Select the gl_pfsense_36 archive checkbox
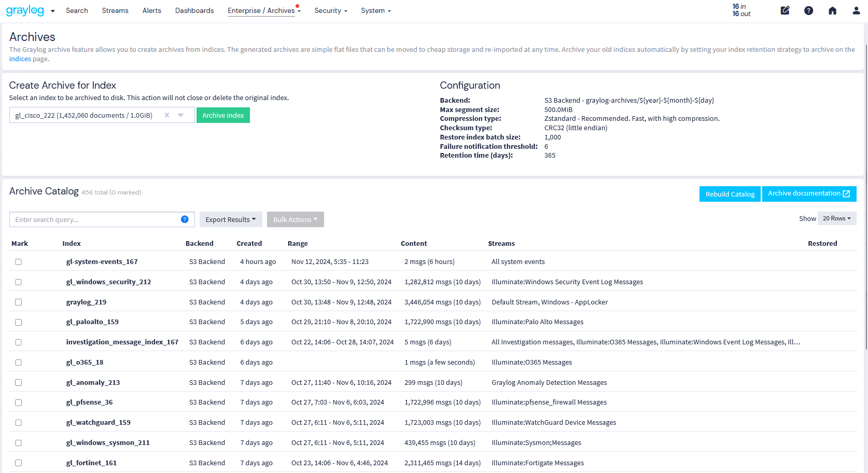868x473 pixels. [x=19, y=402]
